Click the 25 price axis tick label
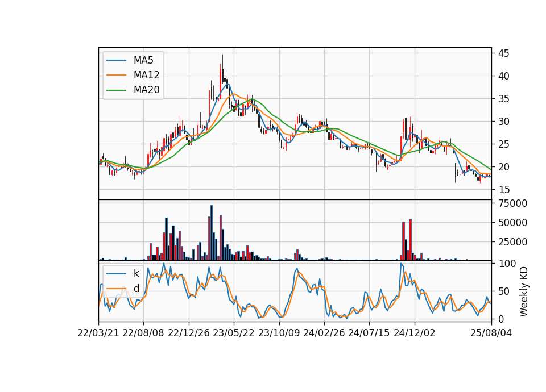Image resolution: width=546 pixels, height=392 pixels. (504, 144)
